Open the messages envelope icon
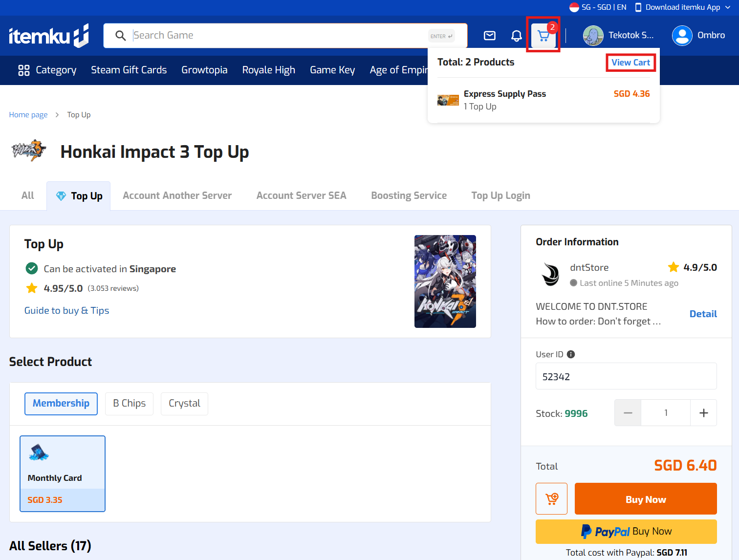The width and height of the screenshot is (739, 560). 489,35
